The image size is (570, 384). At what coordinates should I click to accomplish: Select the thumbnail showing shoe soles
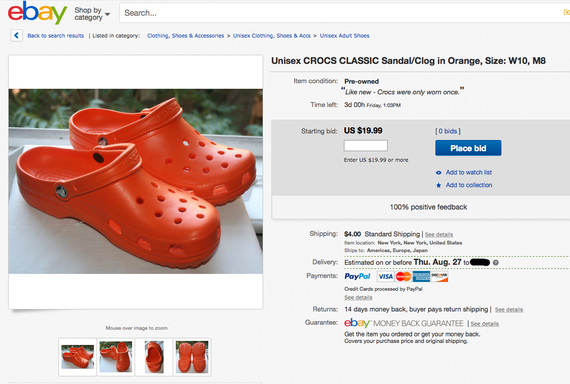[x=192, y=357]
